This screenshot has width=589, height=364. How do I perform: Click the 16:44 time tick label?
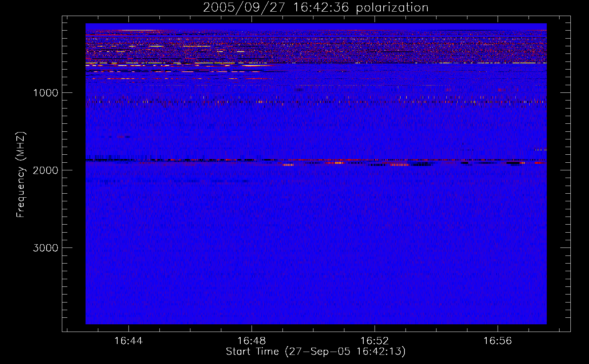point(129,341)
